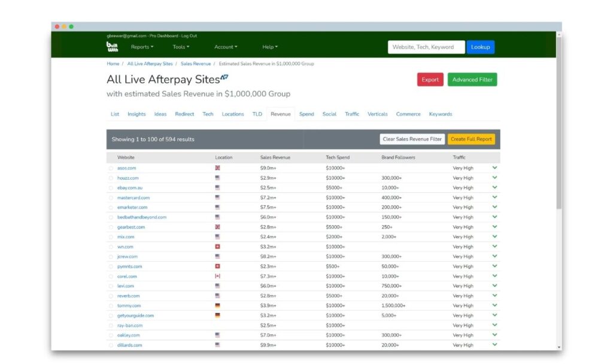Click the vertical page scrollbar thumb
This screenshot has height=364, width=613.
[x=559, y=123]
